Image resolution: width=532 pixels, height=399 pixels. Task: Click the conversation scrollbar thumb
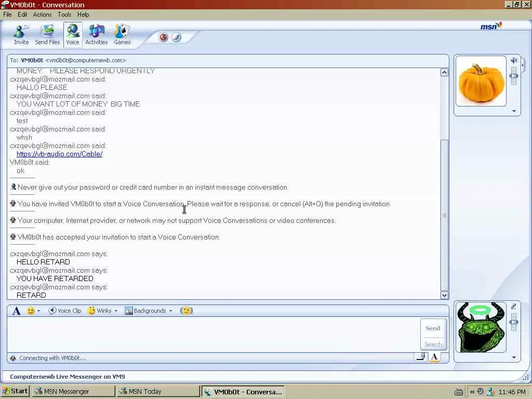pos(444,215)
